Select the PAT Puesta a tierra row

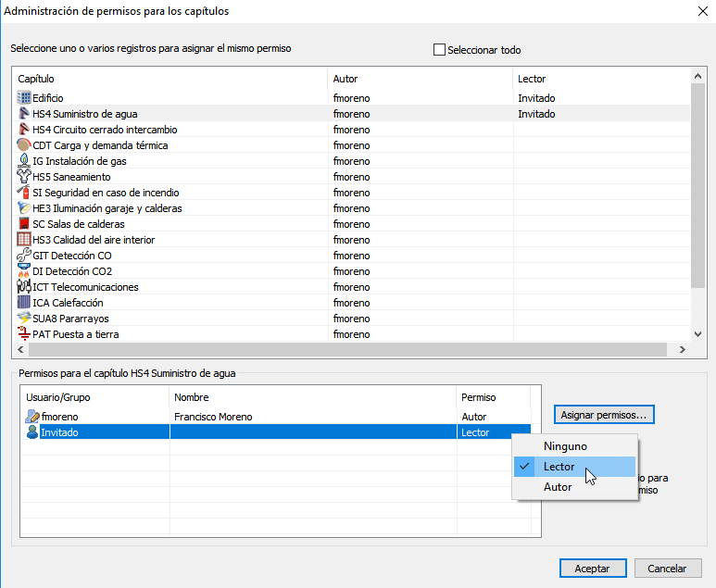[x=352, y=334]
